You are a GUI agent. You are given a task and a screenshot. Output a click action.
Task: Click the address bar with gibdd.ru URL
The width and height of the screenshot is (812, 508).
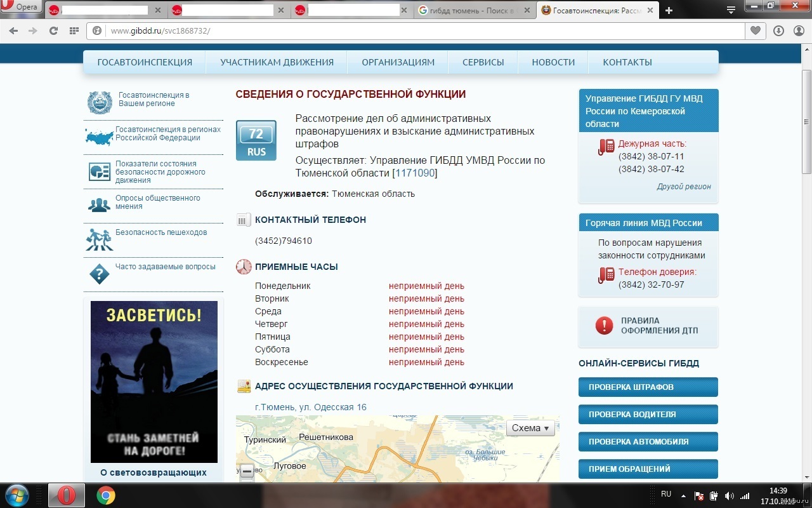point(416,30)
